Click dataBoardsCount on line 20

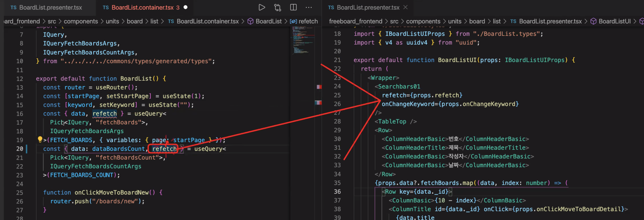pyautogui.click(x=119, y=149)
